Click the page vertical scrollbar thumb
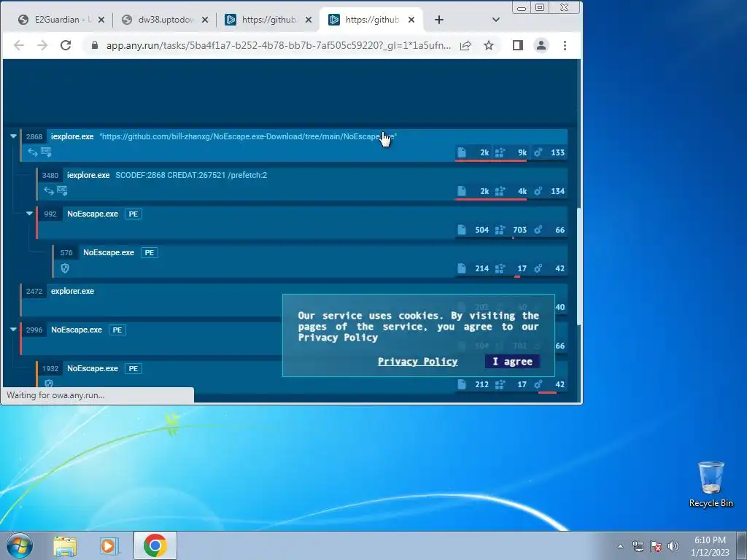The height and width of the screenshot is (560, 747). (579, 266)
